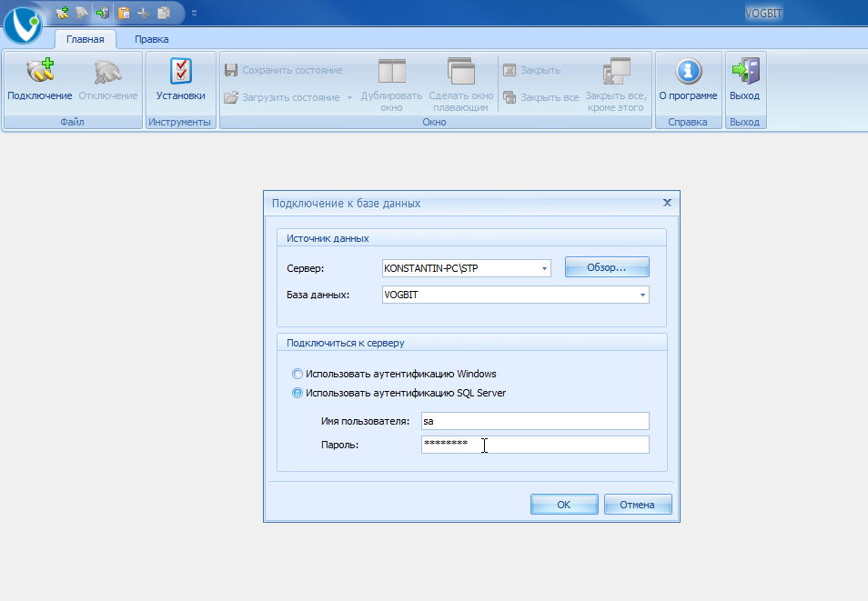
Task: Click the О программе info icon
Action: [688, 72]
